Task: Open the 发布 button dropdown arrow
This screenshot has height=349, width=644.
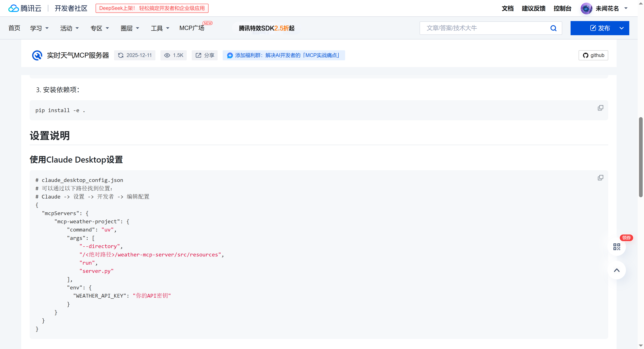Action: click(621, 28)
